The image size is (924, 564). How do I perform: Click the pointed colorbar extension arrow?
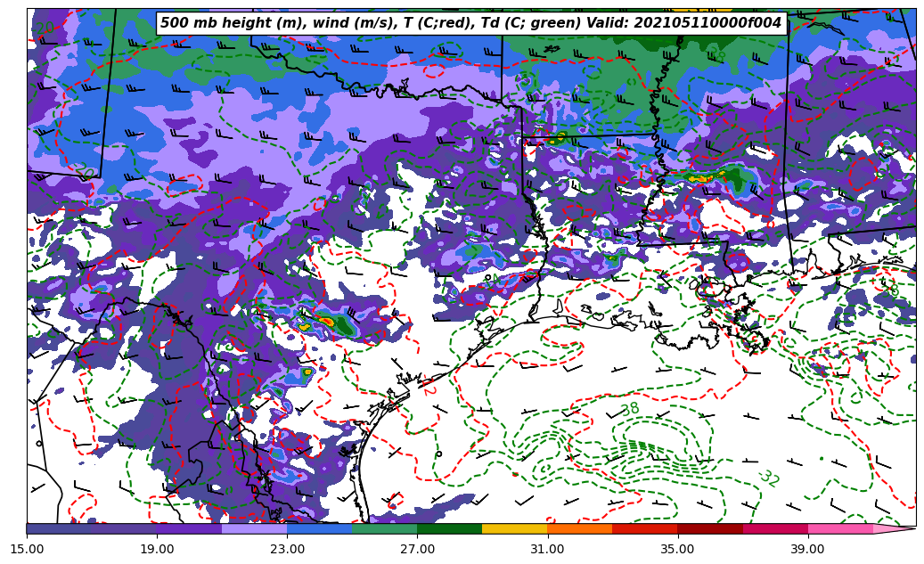pyautogui.click(x=894, y=528)
